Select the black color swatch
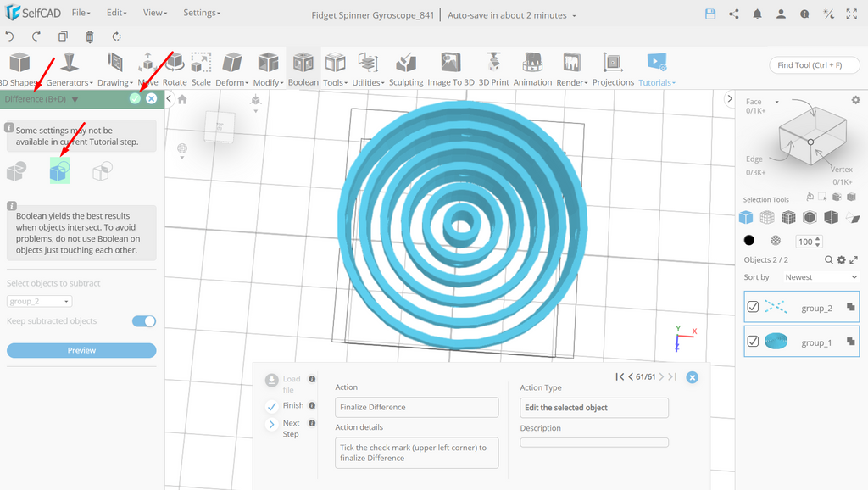The image size is (868, 490). tap(749, 240)
